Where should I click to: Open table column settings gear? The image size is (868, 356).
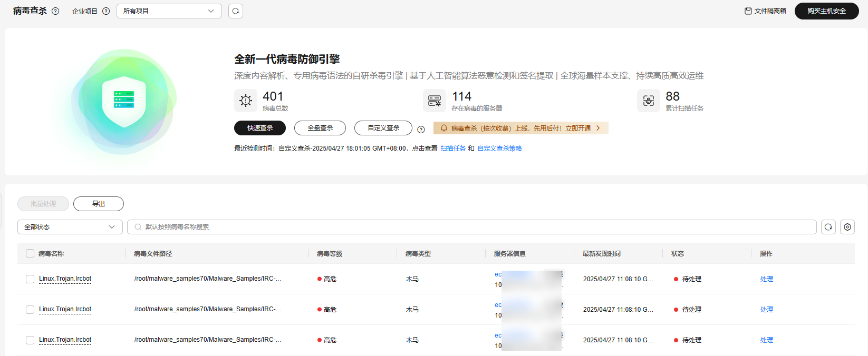pyautogui.click(x=847, y=227)
